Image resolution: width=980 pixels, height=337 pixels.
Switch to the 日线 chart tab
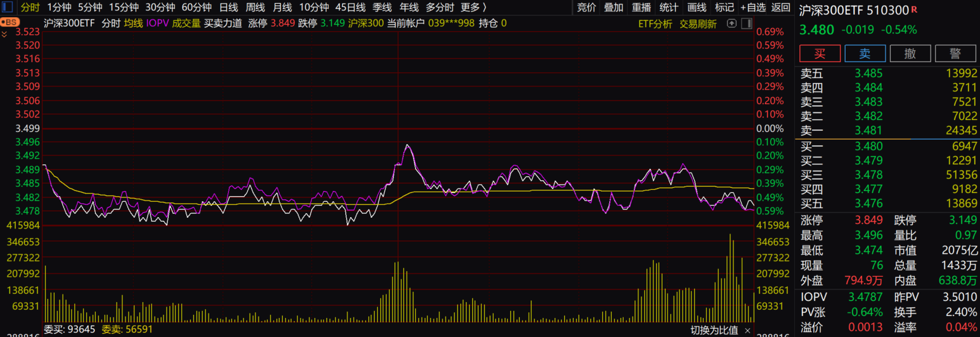tap(228, 8)
